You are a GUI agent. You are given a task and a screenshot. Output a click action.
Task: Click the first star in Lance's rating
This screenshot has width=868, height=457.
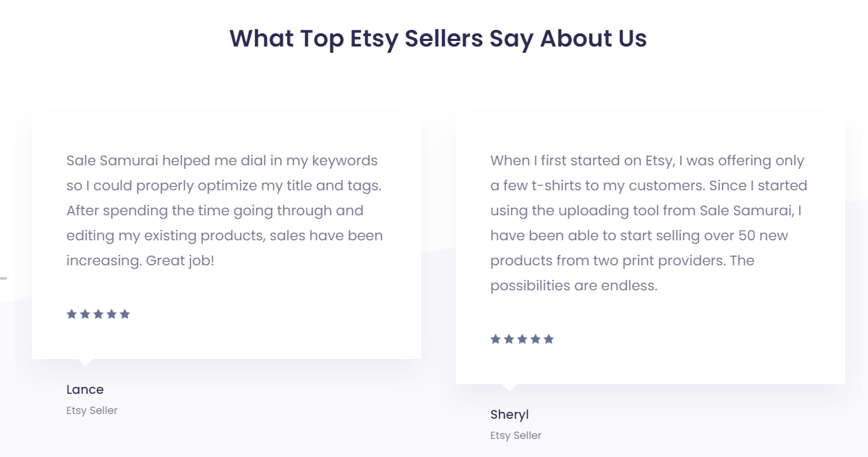[x=72, y=314]
